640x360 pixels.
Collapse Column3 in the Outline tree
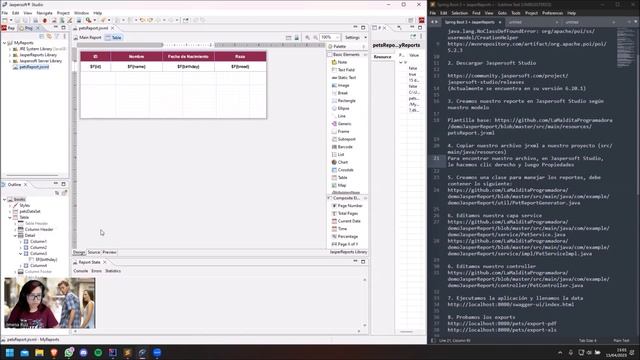pyautogui.click(x=21, y=253)
